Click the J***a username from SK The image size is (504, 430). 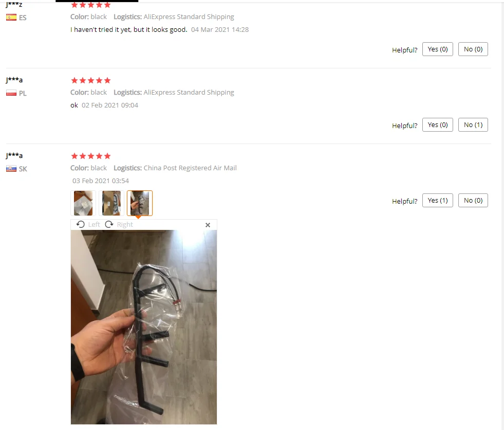(14, 155)
